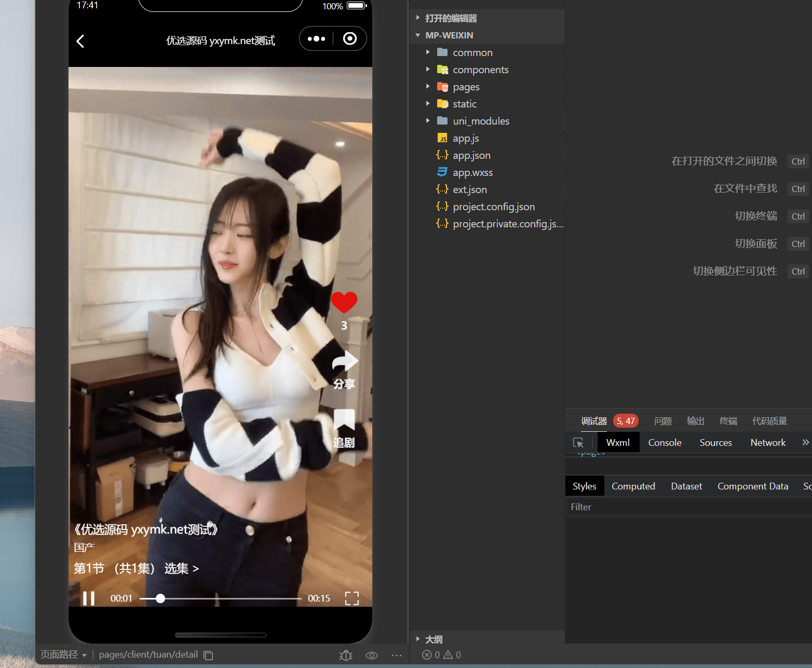Open the Console devtools tab
Image resolution: width=812 pixels, height=668 pixels.
(x=665, y=443)
